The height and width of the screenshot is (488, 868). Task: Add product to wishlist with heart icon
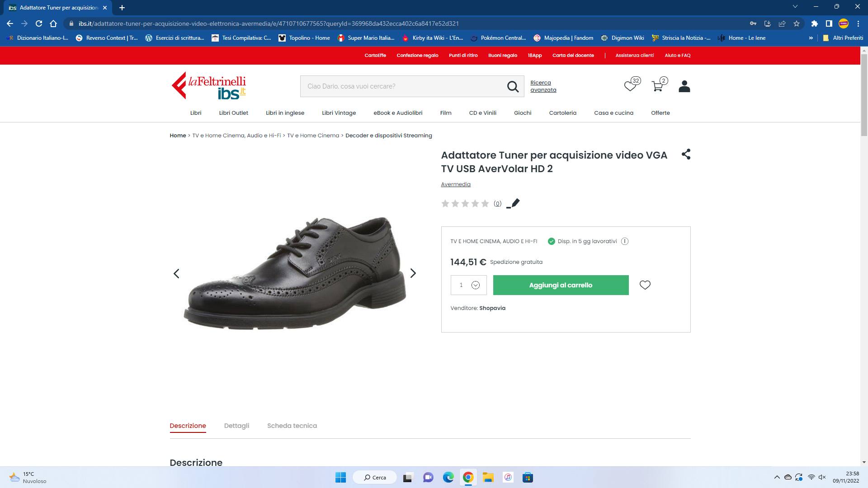(645, 285)
